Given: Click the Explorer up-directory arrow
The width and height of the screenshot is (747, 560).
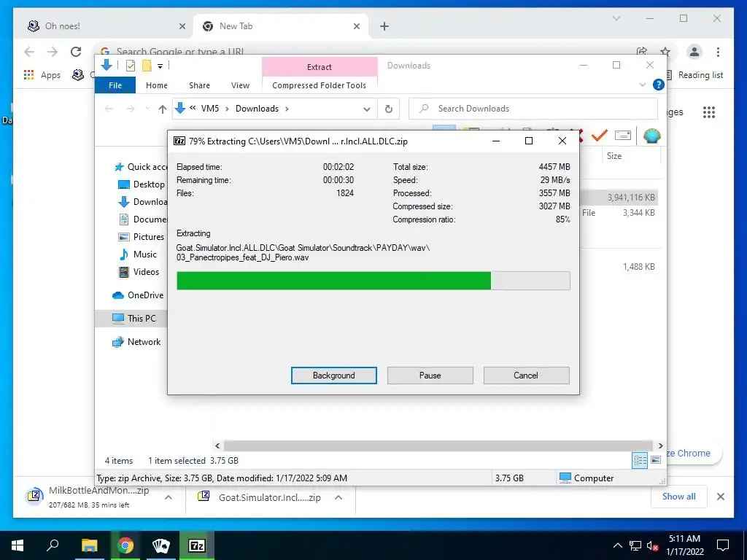Looking at the screenshot, I should click(x=163, y=109).
